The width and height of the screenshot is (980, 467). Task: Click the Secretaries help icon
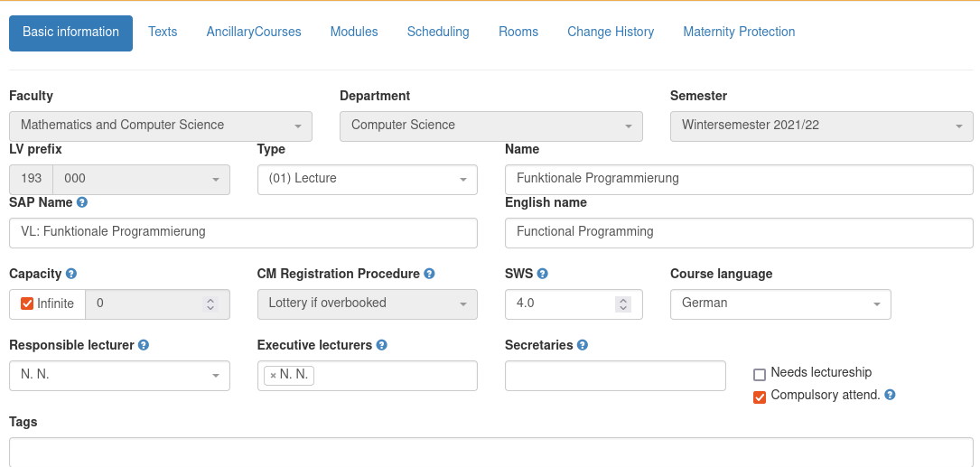(583, 345)
